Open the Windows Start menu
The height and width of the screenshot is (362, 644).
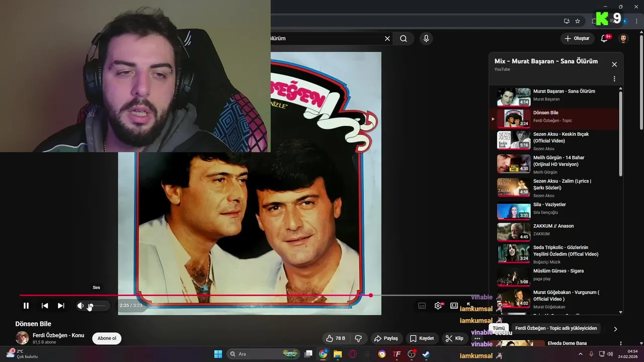coord(218,354)
